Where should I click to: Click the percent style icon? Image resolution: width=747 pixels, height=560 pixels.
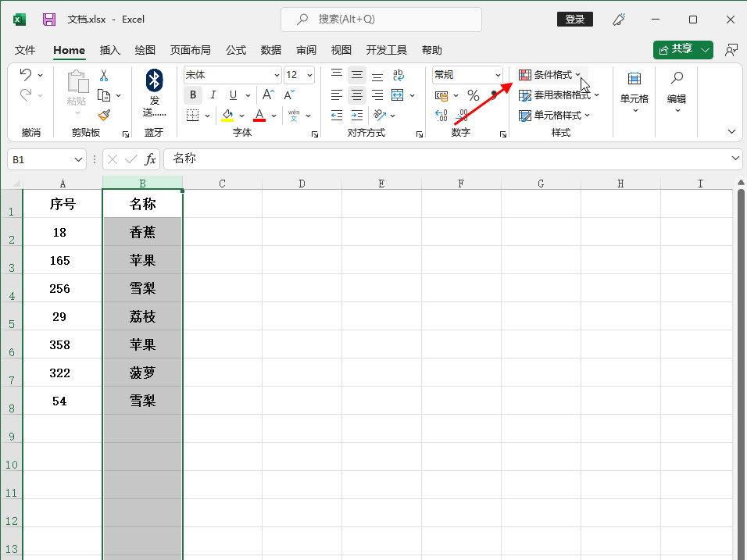tap(473, 95)
